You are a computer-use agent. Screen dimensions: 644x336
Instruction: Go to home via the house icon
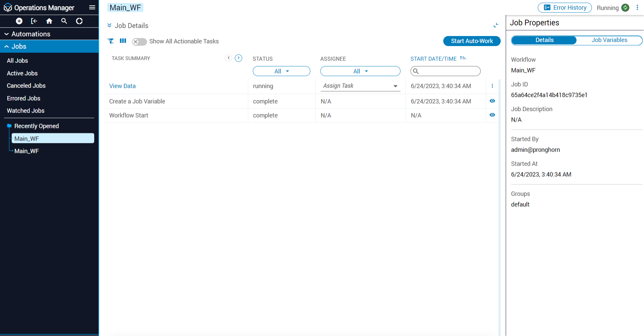coord(49,21)
